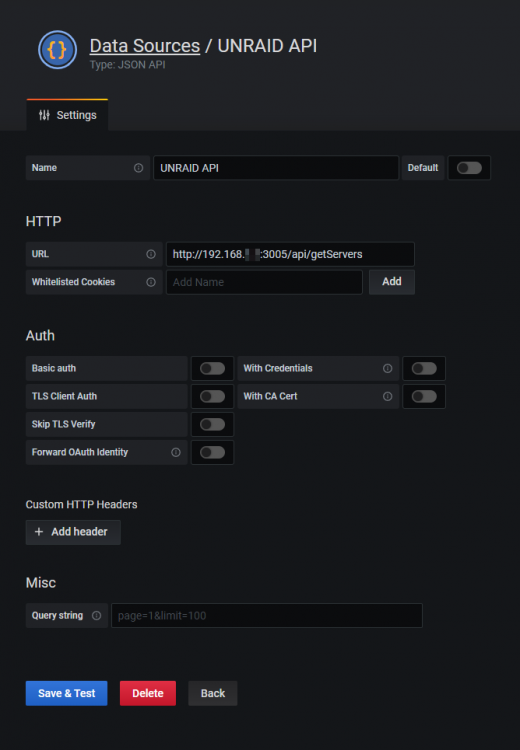
Task: Click the Save & Test button
Action: click(x=66, y=693)
